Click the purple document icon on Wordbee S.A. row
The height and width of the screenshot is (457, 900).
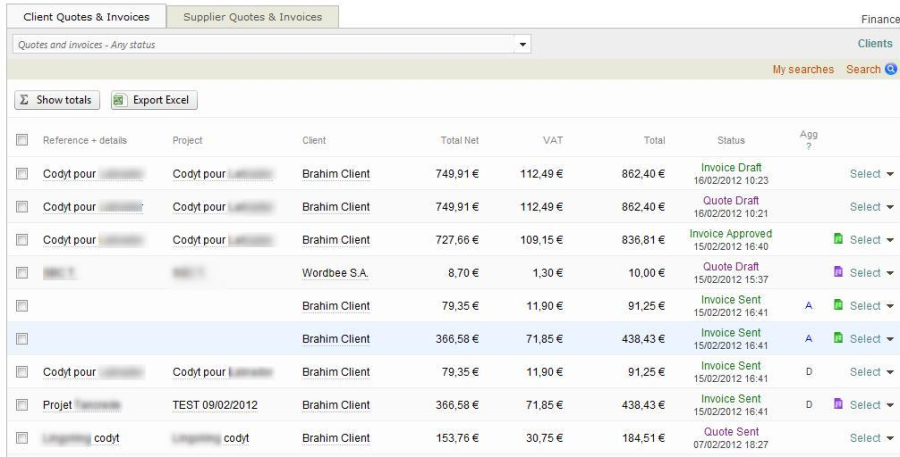(840, 273)
